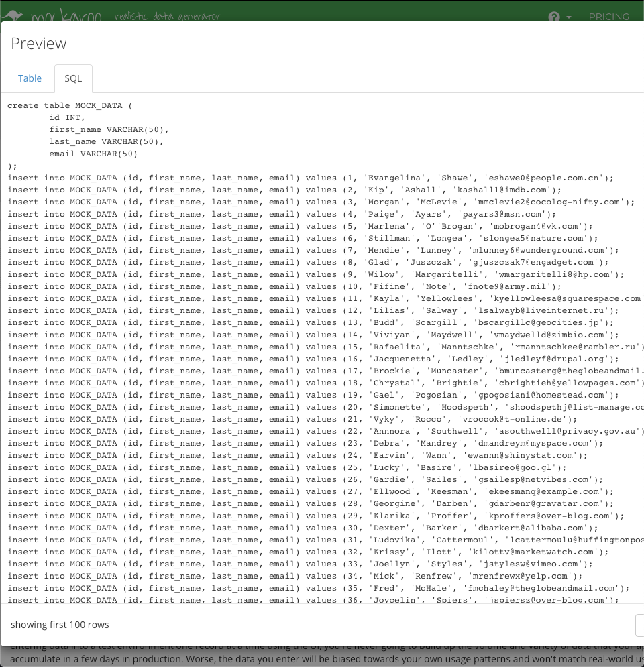The image size is (644, 667).
Task: Click the 'create table MOCK_DATA (' line
Action: (x=70, y=105)
